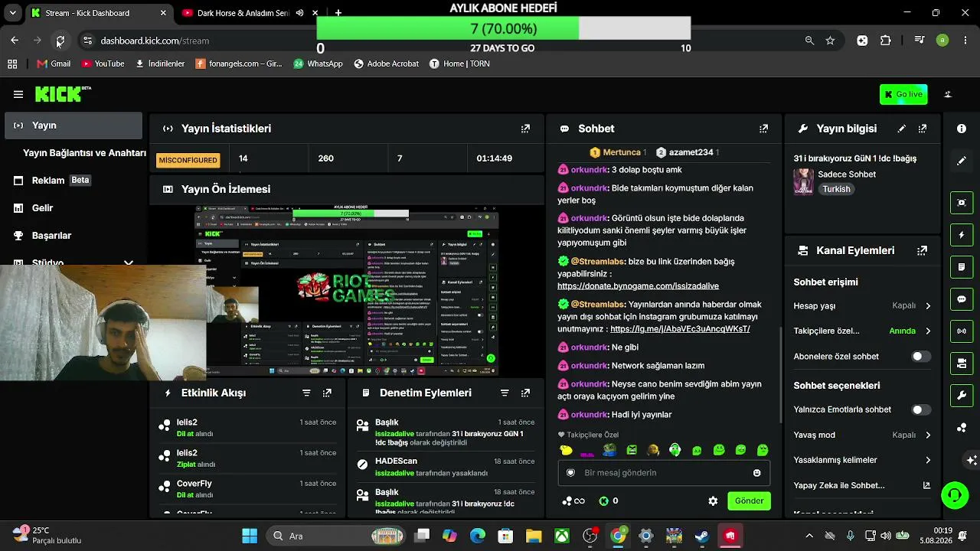The height and width of the screenshot is (551, 980).
Task: Open the wrench widget in right sidebar
Action: [x=962, y=396]
